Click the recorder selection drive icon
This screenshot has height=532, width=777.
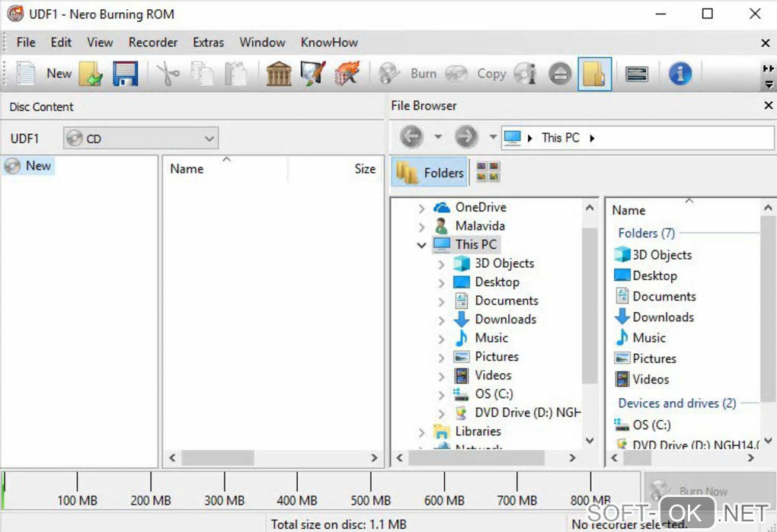coord(637,75)
